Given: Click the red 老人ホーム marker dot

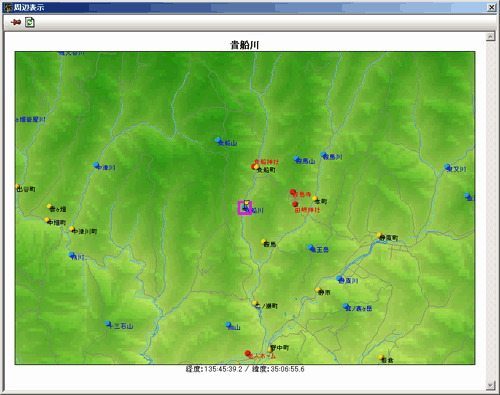Looking at the screenshot, I should (247, 353).
